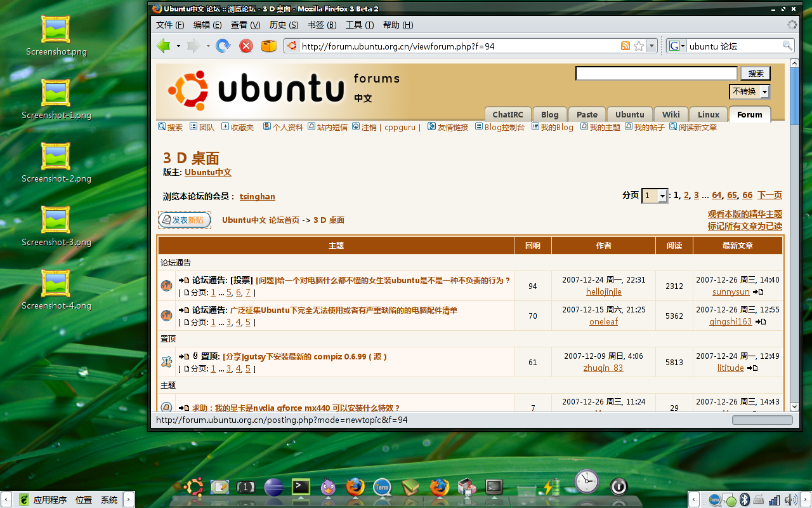Open the back button history dropdown arrow

tap(178, 46)
